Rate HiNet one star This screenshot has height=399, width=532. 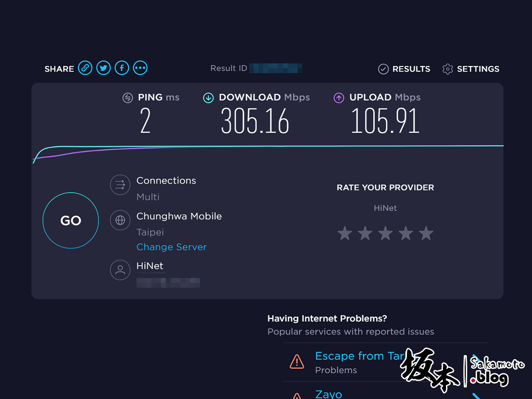coord(344,233)
